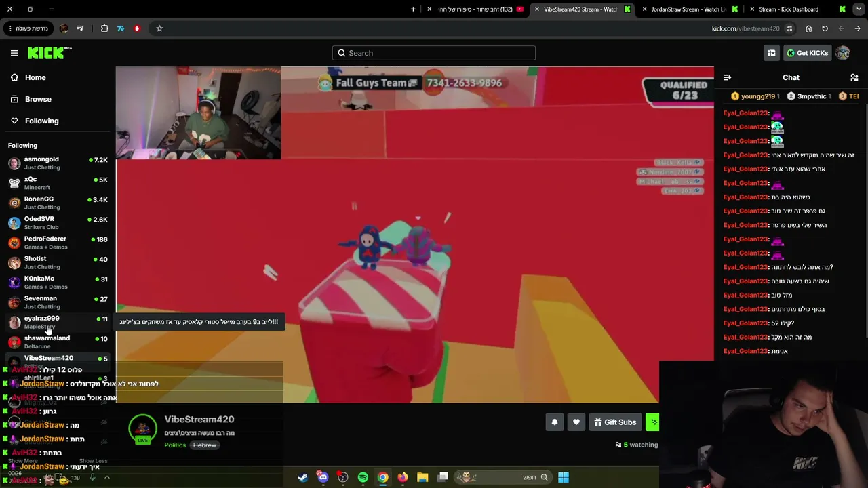The width and height of the screenshot is (868, 488).
Task: Open the browser profile avatar in toolbar
Action: coord(64,28)
